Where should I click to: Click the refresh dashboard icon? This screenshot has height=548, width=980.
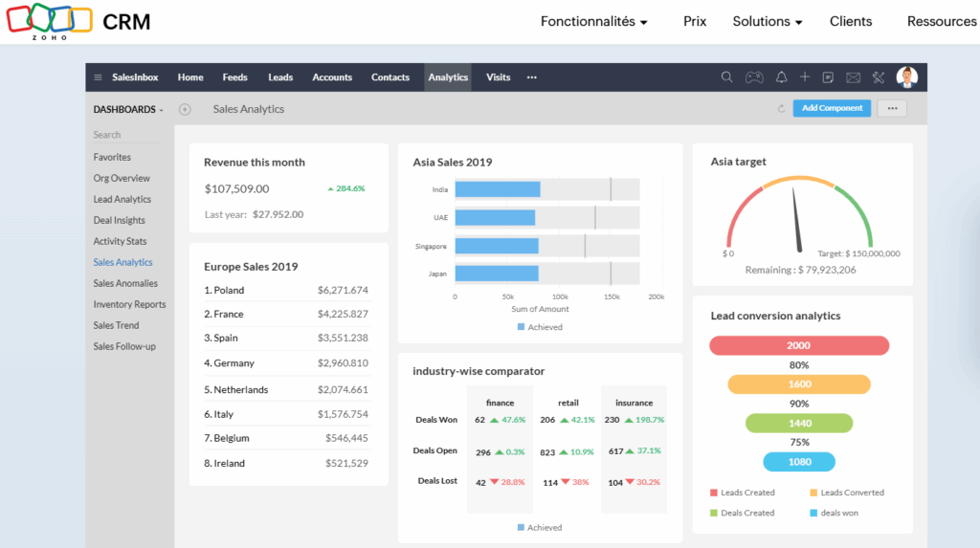click(781, 109)
